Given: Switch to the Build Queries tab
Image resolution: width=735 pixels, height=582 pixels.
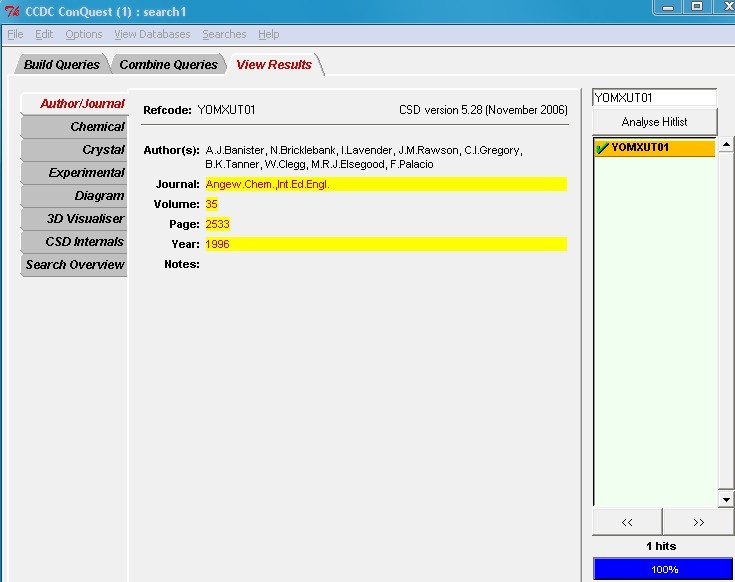Looking at the screenshot, I should 61,64.
